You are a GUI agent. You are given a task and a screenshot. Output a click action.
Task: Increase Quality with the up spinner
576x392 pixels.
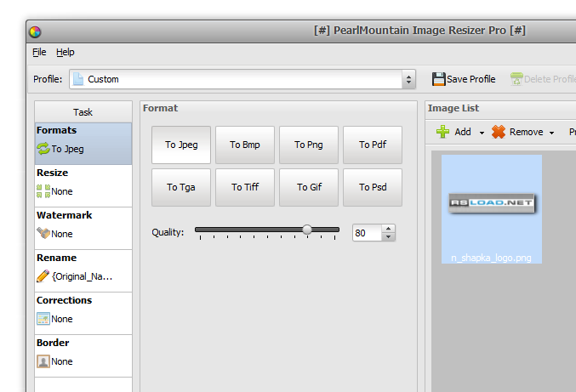(388, 229)
